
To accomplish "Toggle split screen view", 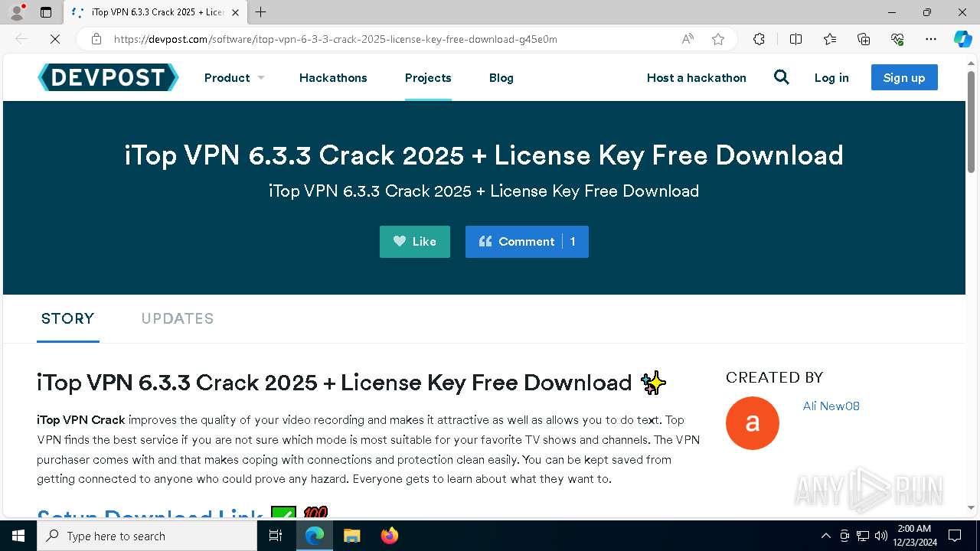I will point(795,39).
